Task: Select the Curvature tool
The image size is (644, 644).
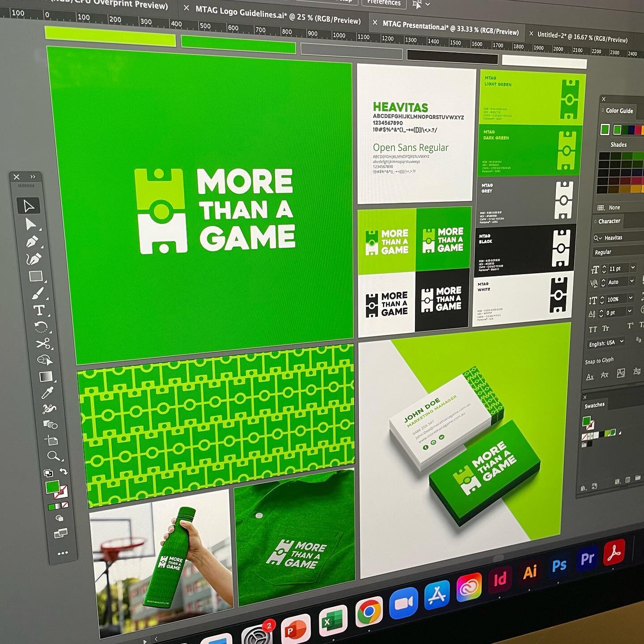Action: (x=34, y=259)
